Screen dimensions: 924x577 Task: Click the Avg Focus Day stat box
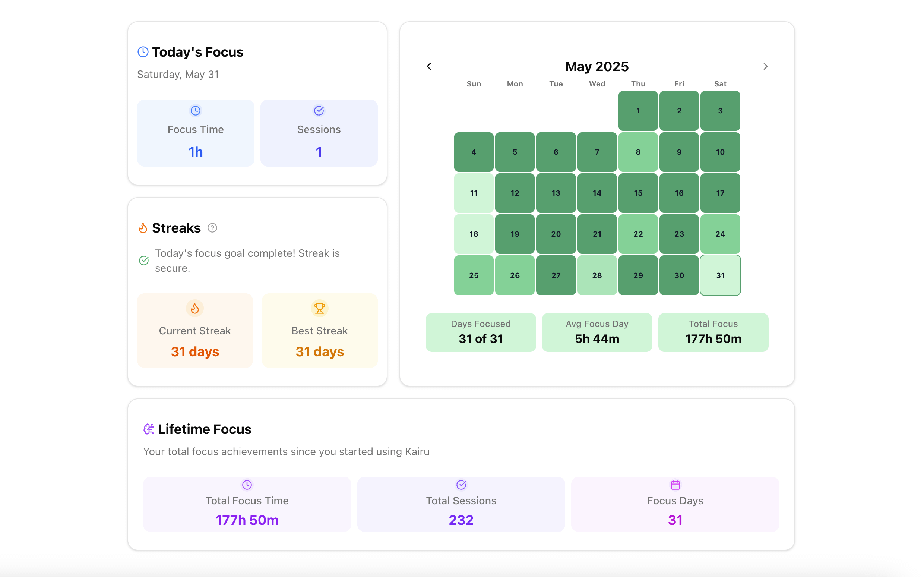[x=597, y=332]
